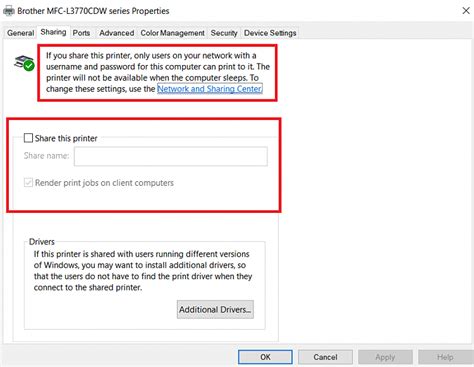
Task: Open the Network and Sharing Center link
Action: pos(210,89)
